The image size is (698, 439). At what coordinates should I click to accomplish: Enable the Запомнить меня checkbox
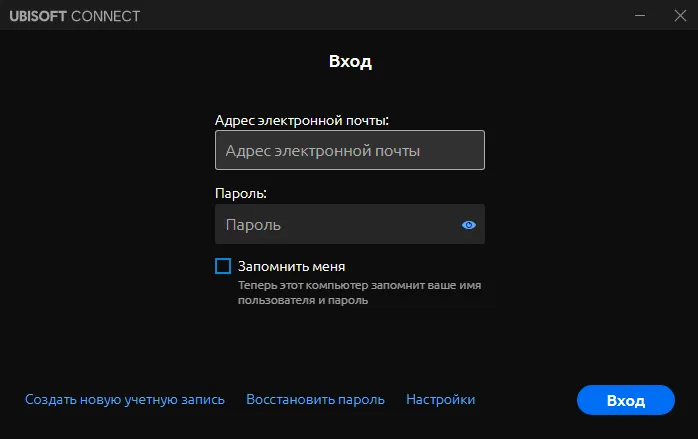(223, 266)
